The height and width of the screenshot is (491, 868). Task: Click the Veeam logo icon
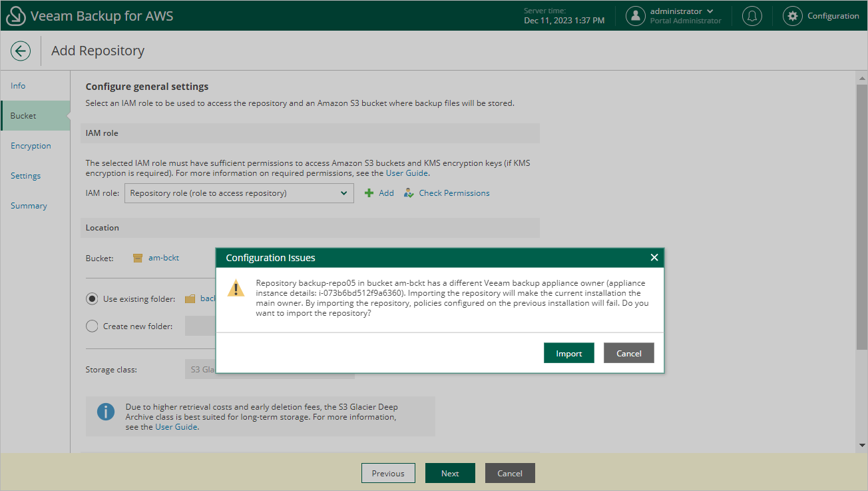click(x=15, y=17)
